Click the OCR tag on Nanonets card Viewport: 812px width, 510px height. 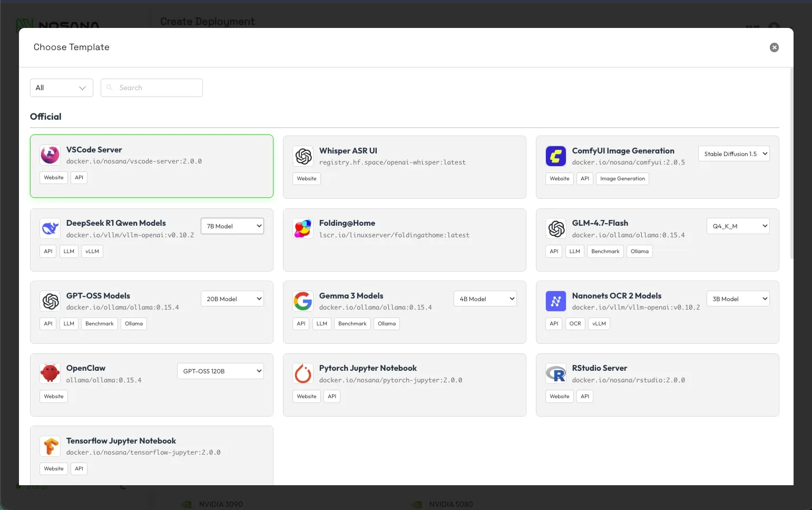pyautogui.click(x=575, y=324)
